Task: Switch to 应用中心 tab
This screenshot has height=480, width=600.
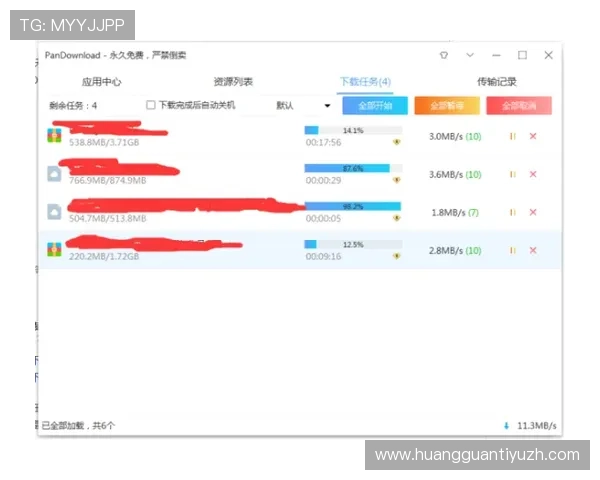Action: (101, 82)
